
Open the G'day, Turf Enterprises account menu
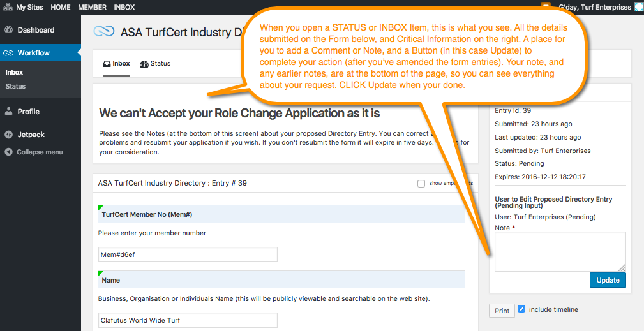(x=595, y=7)
